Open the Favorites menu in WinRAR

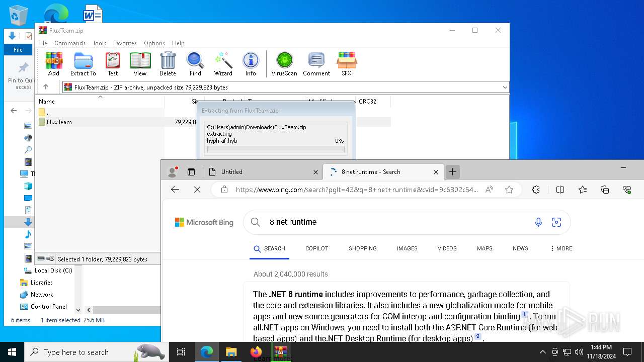coord(125,43)
